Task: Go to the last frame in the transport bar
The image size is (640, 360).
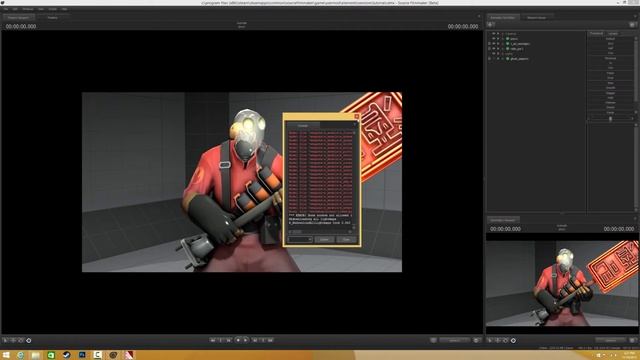Action: (x=271, y=340)
